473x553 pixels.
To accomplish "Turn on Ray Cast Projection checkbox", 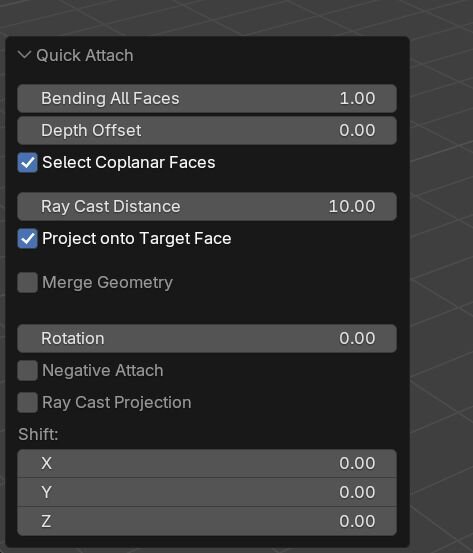I will [28, 402].
